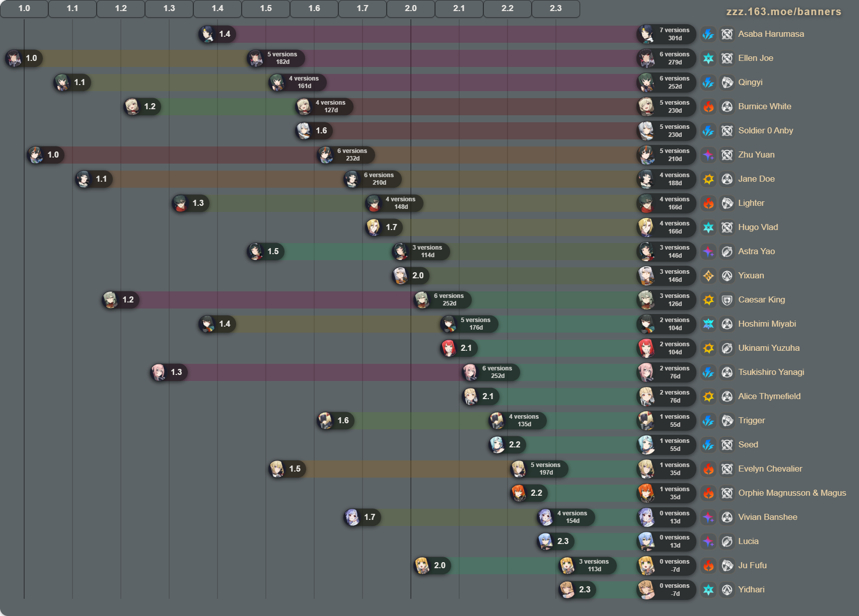
Task: Click the fire element icon for Ju Fufu
Action: [x=708, y=566]
